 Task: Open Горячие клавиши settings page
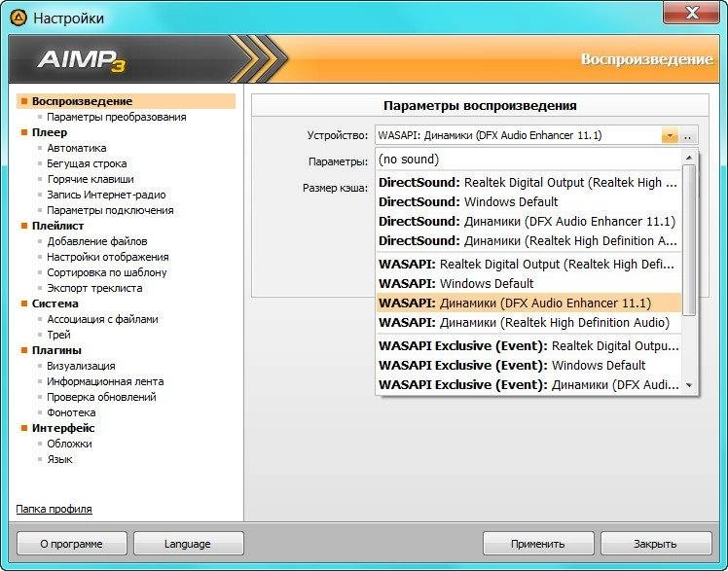click(91, 179)
